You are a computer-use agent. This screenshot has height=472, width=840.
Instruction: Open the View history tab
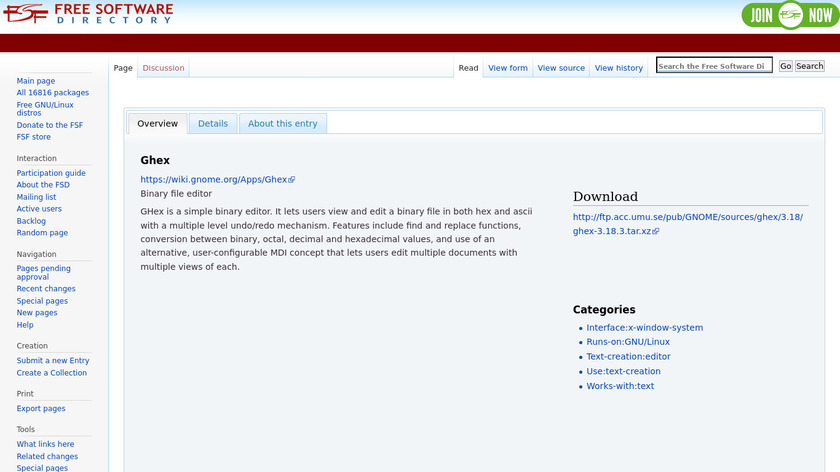[619, 68]
